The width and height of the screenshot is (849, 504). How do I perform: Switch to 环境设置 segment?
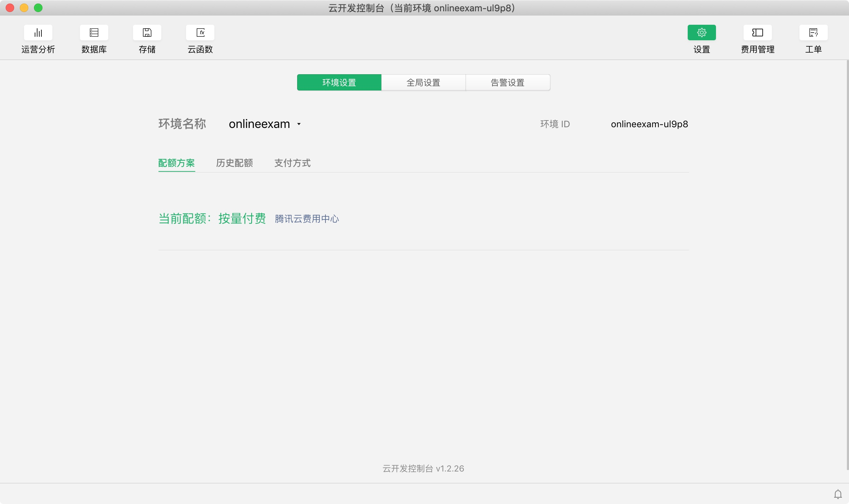click(x=339, y=83)
